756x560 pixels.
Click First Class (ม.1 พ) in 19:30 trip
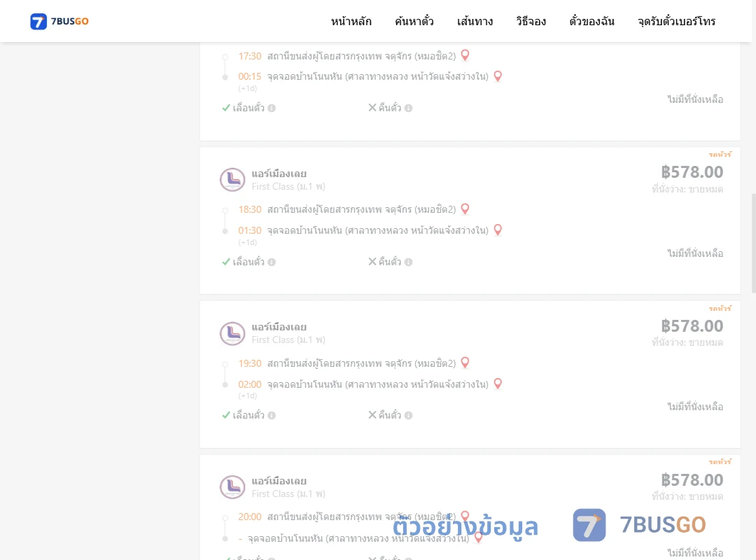click(288, 340)
